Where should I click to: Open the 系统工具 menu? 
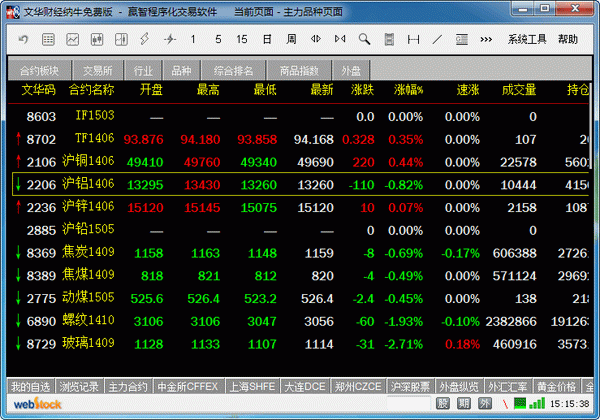point(527,39)
